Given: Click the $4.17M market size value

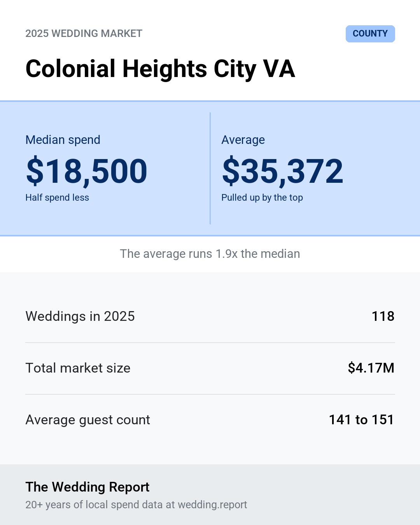Looking at the screenshot, I should coord(371,368).
